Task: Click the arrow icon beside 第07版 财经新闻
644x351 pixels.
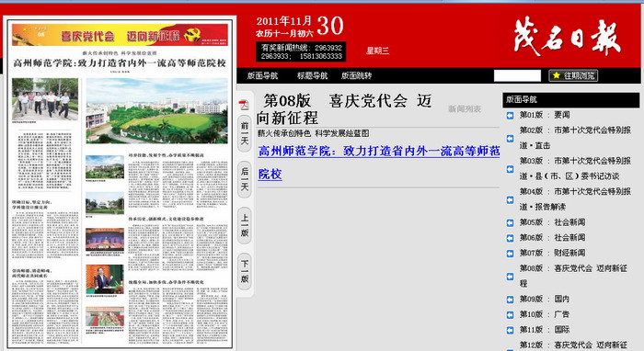Action: coord(510,254)
